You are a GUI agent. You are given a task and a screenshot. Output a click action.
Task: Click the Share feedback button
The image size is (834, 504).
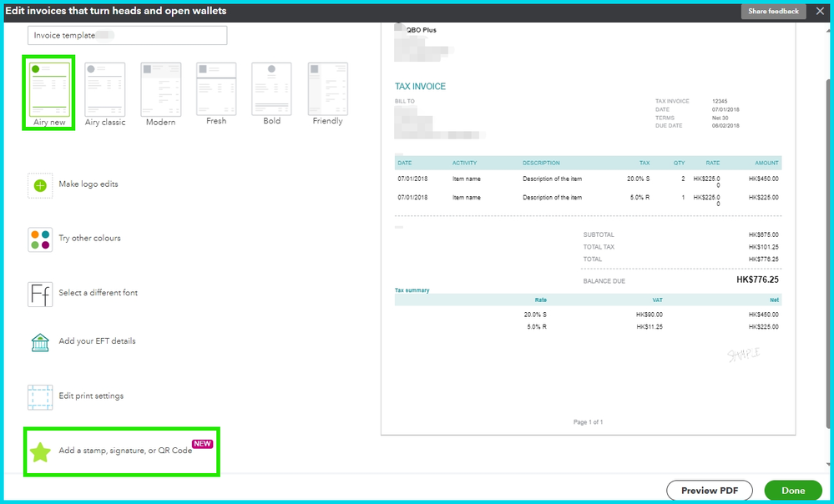point(773,11)
